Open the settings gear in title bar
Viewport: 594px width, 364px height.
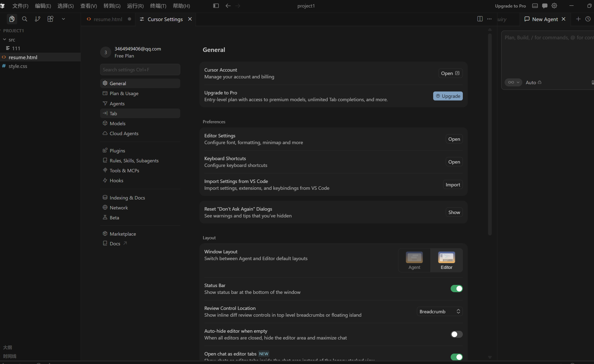click(554, 6)
